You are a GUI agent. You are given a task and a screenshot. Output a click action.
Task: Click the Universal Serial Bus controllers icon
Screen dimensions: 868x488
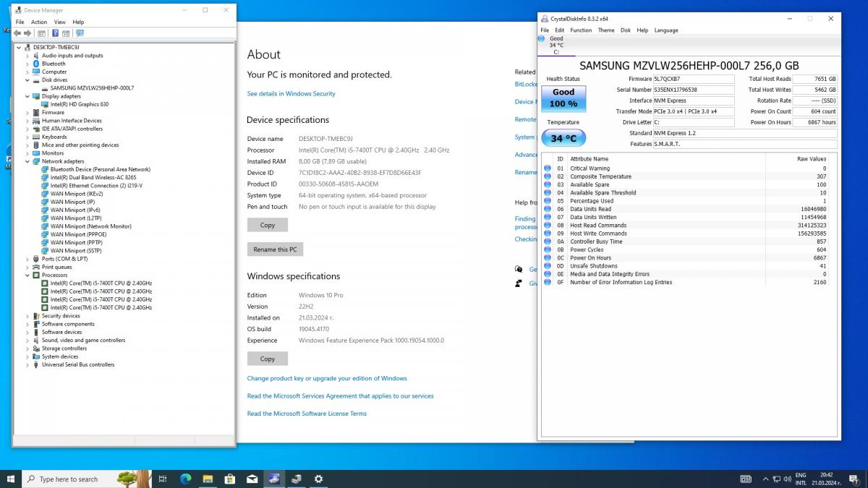[x=36, y=364]
